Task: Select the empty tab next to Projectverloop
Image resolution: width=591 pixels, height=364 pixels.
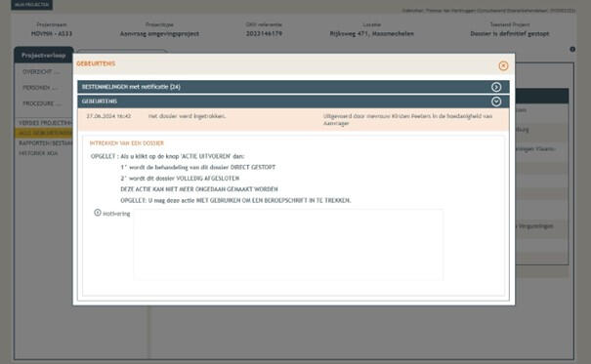Action: [121, 52]
